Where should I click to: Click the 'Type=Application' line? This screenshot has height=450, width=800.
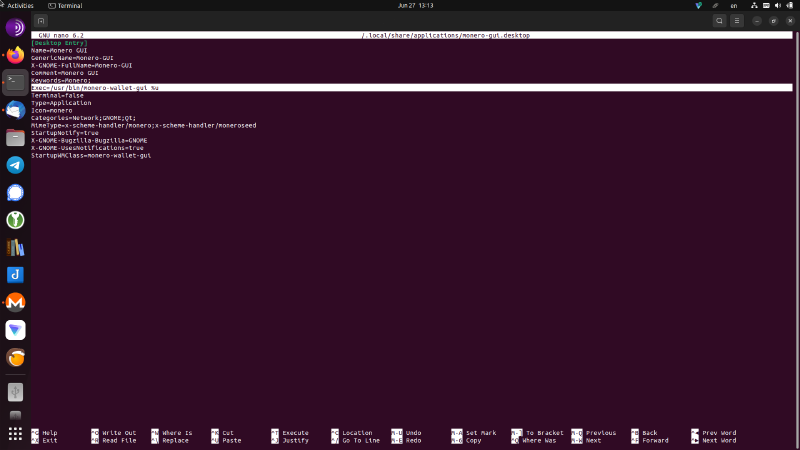(61, 103)
